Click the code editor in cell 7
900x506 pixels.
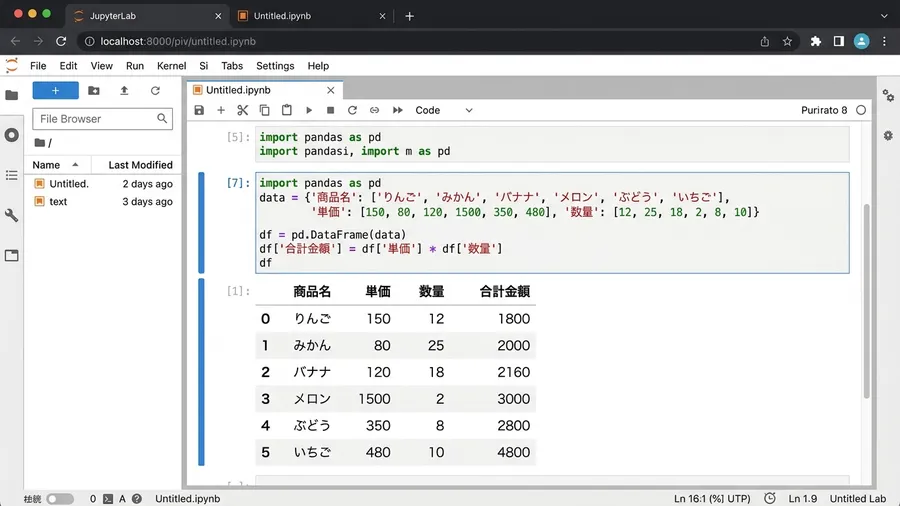click(552, 223)
